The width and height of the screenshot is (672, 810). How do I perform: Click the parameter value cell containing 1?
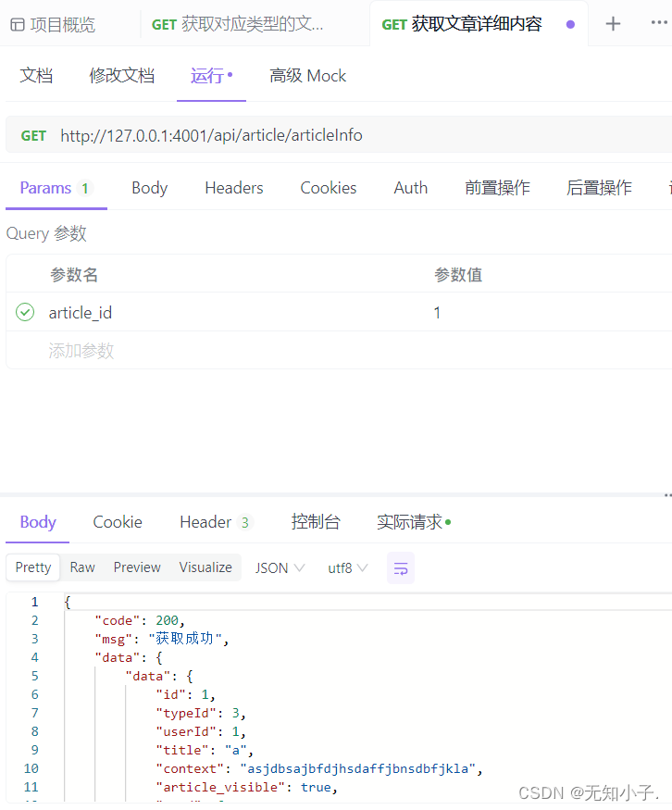click(437, 313)
